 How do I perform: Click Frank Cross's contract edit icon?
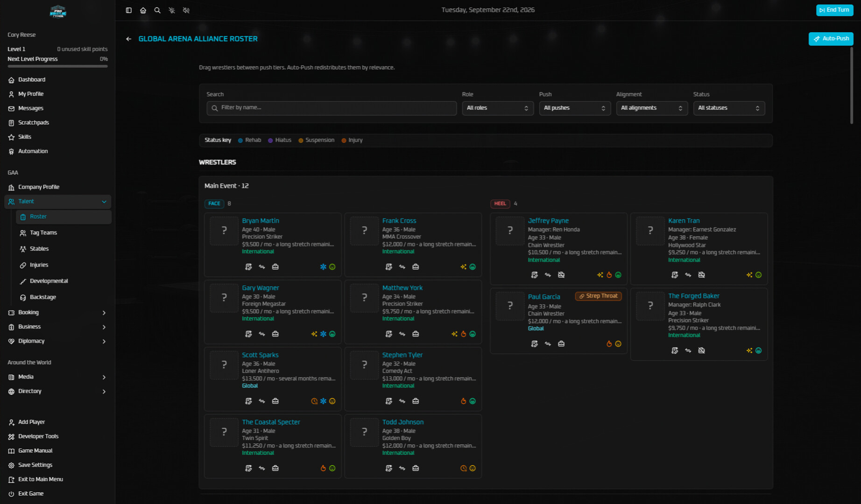(x=389, y=267)
